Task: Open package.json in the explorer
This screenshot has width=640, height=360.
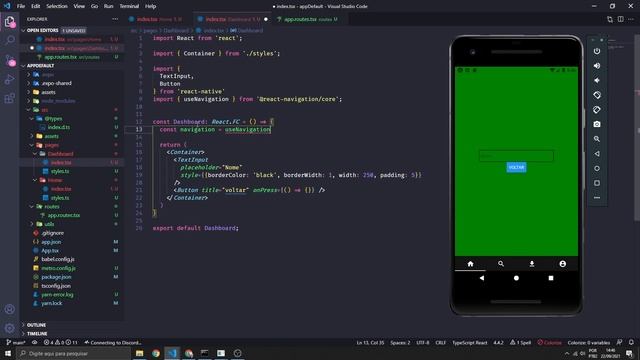Action: click(56, 277)
